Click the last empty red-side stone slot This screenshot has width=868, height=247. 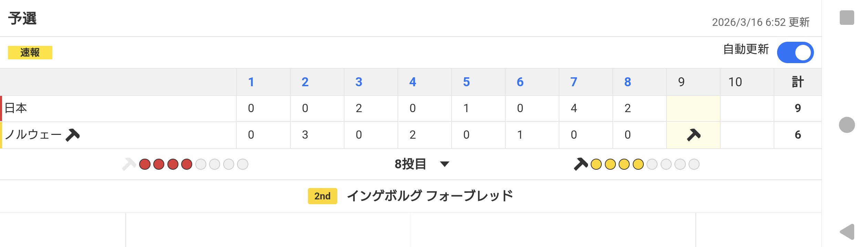click(x=242, y=164)
